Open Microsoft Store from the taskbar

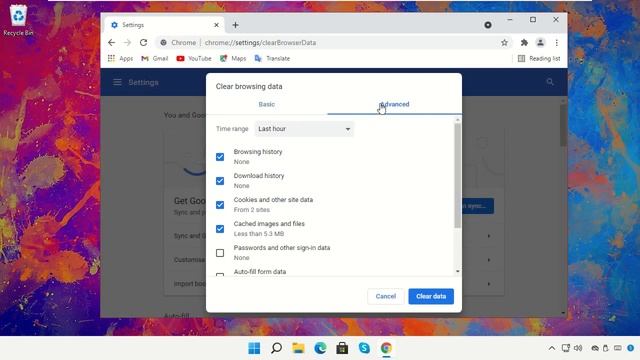pyautogui.click(x=342, y=348)
